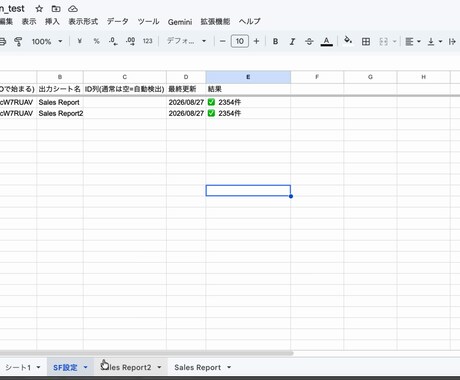Screen dimensions: 460x380
Task: Star the spreadsheet document
Action: tap(39, 9)
